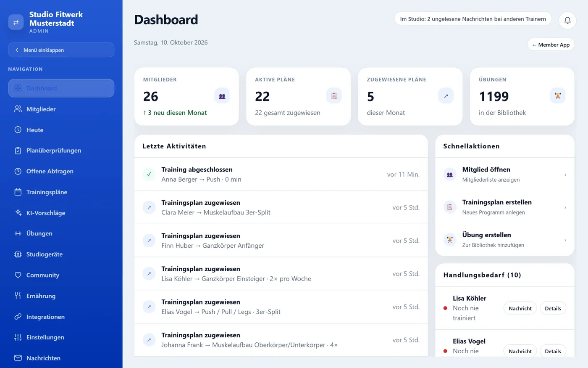Click the Übung erstellen weightlifter icon
Image resolution: width=588 pixels, height=368 pixels.
450,240
